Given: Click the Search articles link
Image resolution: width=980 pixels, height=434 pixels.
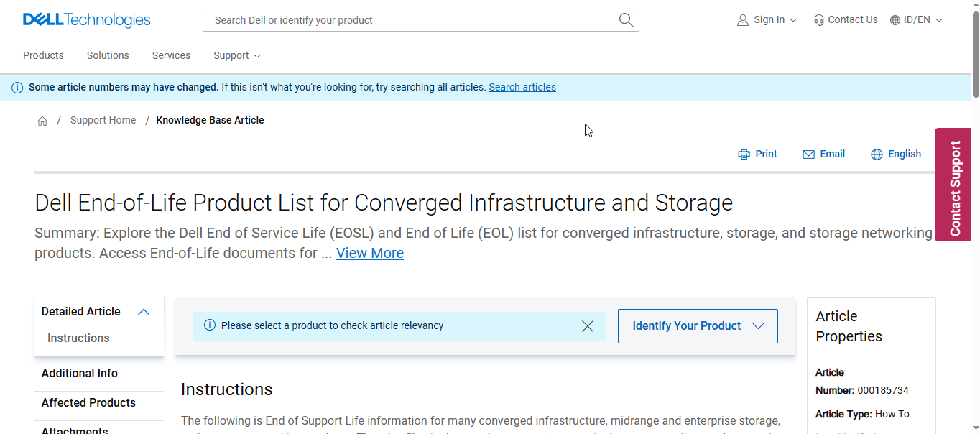Looking at the screenshot, I should click(x=522, y=87).
